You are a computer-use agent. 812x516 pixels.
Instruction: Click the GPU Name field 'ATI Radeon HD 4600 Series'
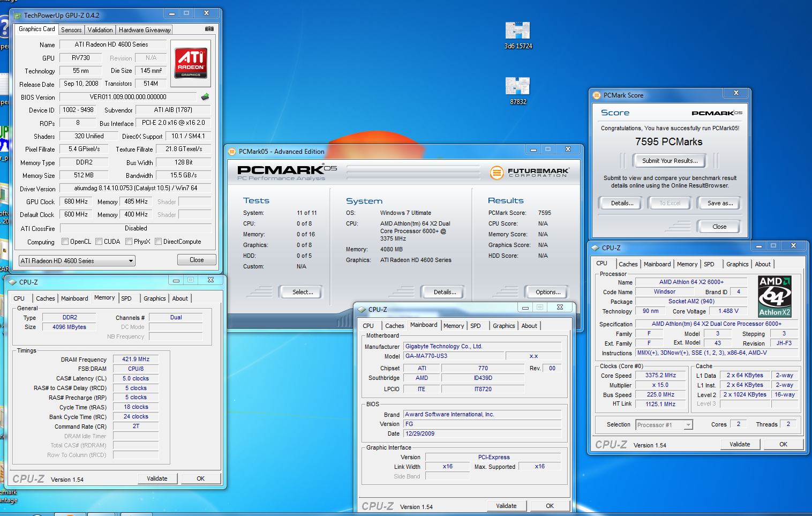tap(112, 44)
